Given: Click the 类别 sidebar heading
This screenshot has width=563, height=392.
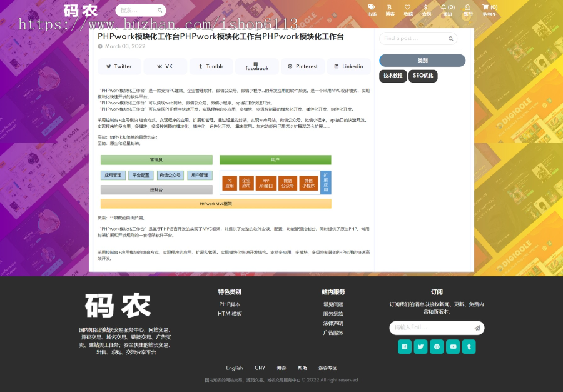Looking at the screenshot, I should (x=422, y=60).
